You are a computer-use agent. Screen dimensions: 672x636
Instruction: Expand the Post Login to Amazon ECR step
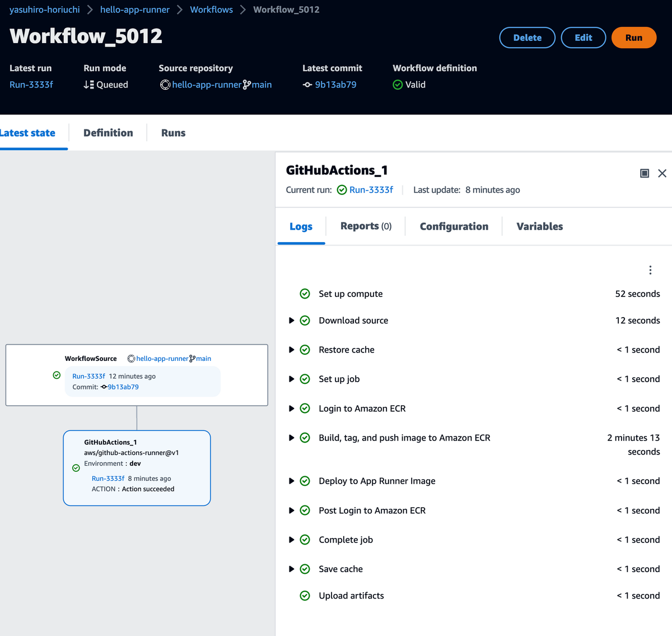point(291,510)
